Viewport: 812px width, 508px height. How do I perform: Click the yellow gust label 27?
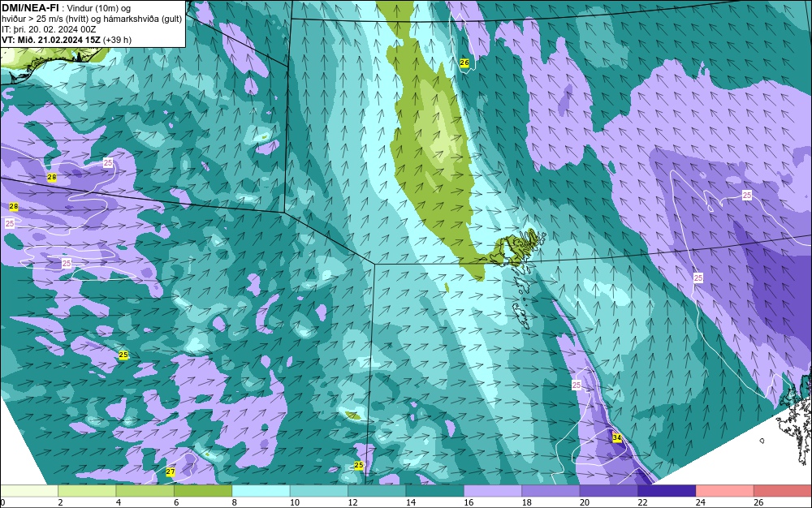click(171, 471)
